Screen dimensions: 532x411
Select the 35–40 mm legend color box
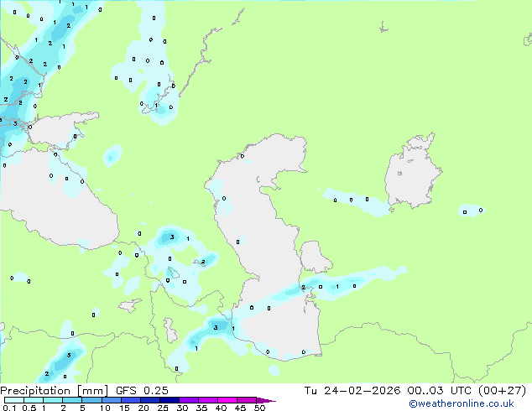point(207,400)
